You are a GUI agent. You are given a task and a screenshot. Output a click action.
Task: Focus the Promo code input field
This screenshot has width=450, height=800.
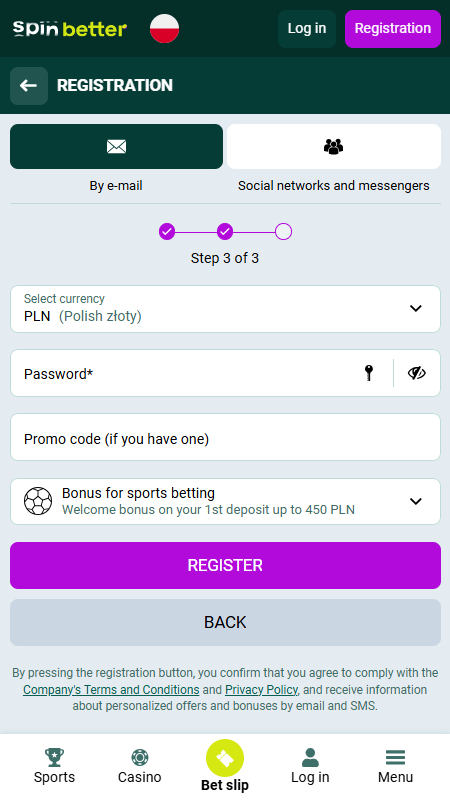tap(225, 437)
